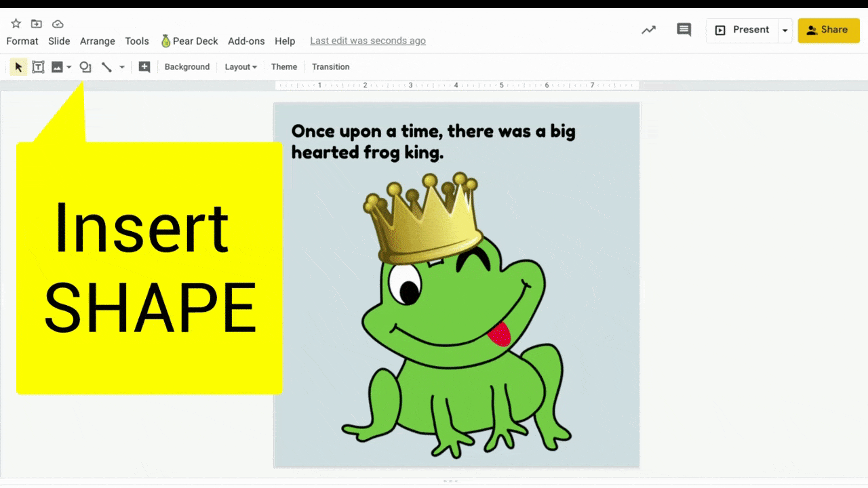Open the Format menu

point(22,41)
